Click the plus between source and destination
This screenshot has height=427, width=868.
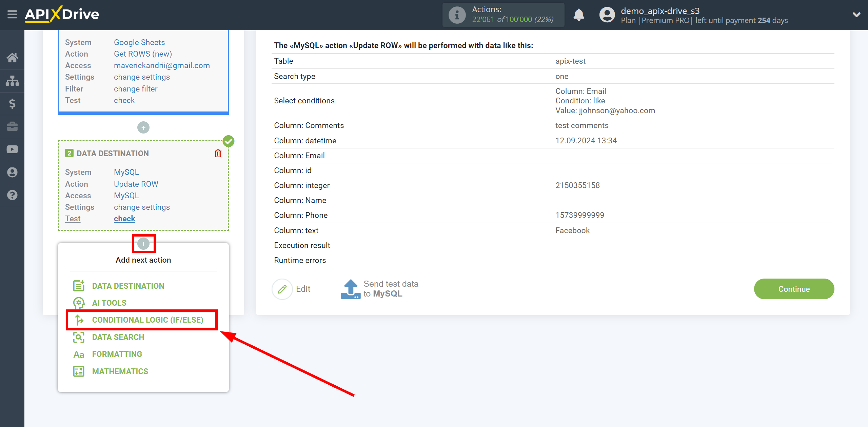pyautogui.click(x=143, y=127)
